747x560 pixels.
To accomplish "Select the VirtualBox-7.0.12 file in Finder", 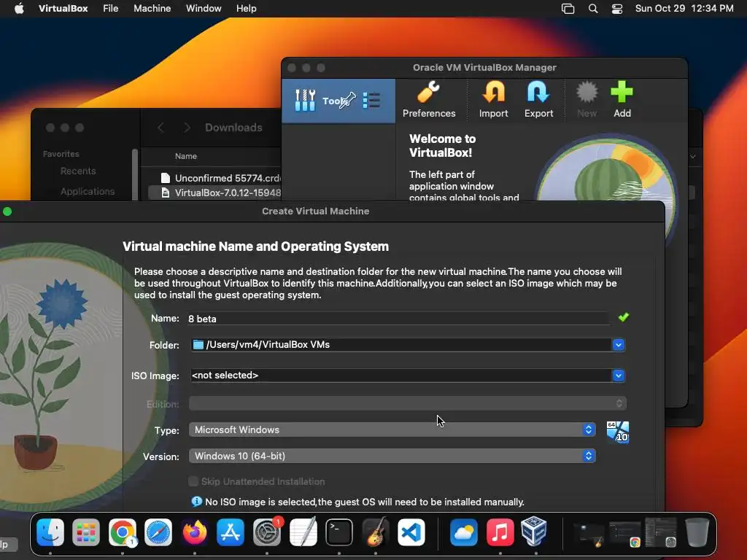I will (x=215, y=192).
